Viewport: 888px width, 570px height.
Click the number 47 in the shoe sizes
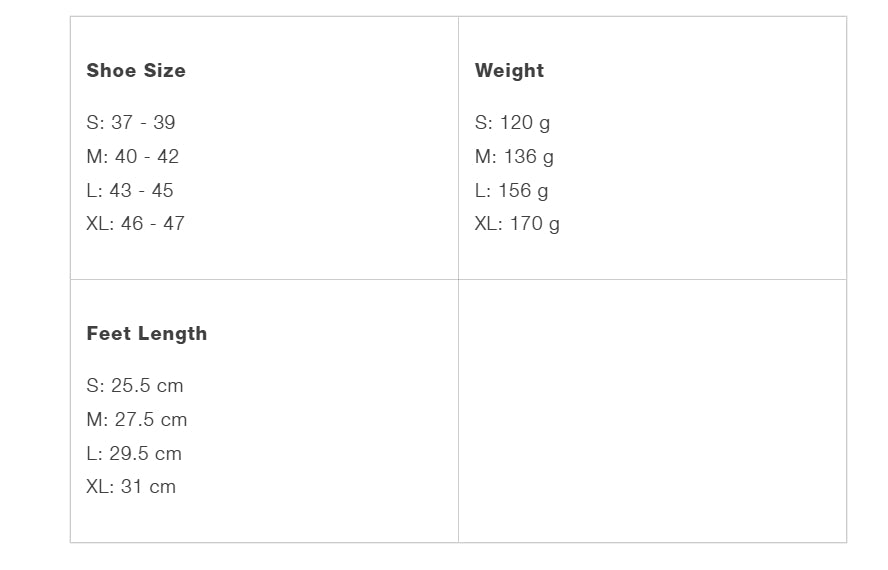pyautogui.click(x=174, y=224)
